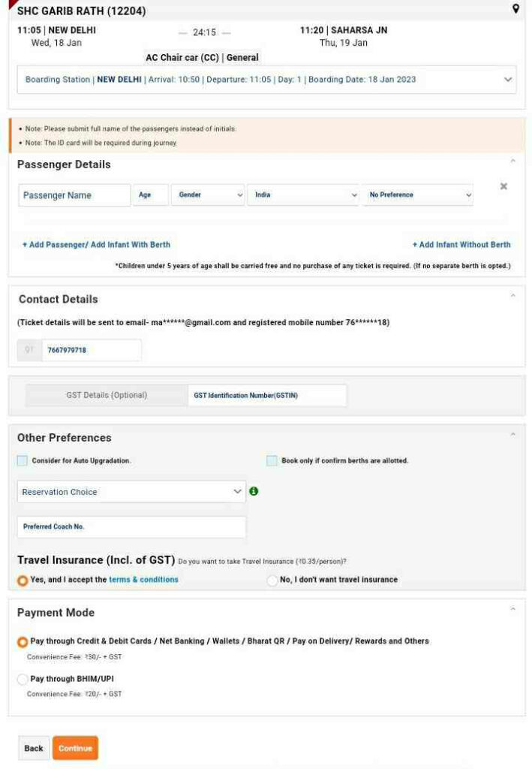Click green info icon beside Reservation Choice
Screen dimensions: 532x769
(254, 491)
